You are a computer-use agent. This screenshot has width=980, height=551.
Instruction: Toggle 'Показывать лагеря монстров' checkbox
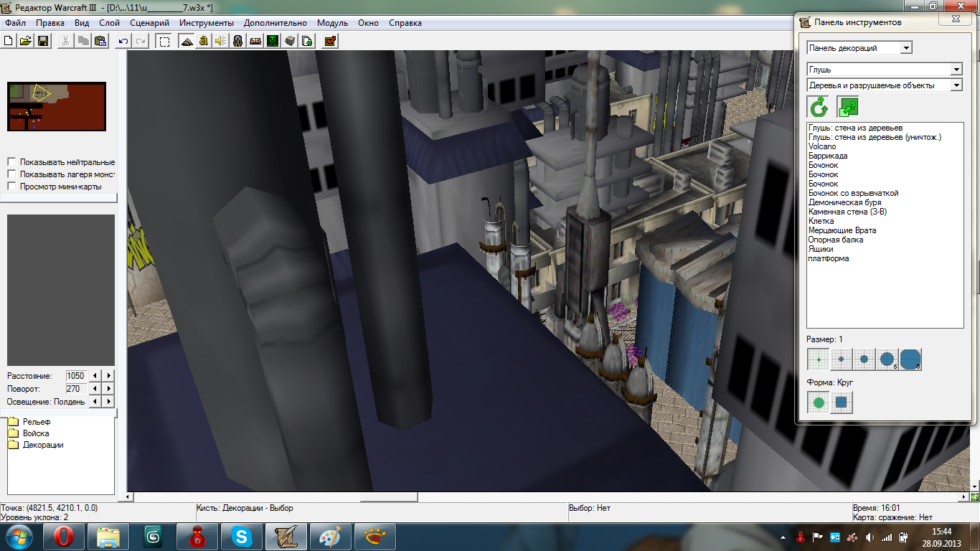(x=11, y=174)
